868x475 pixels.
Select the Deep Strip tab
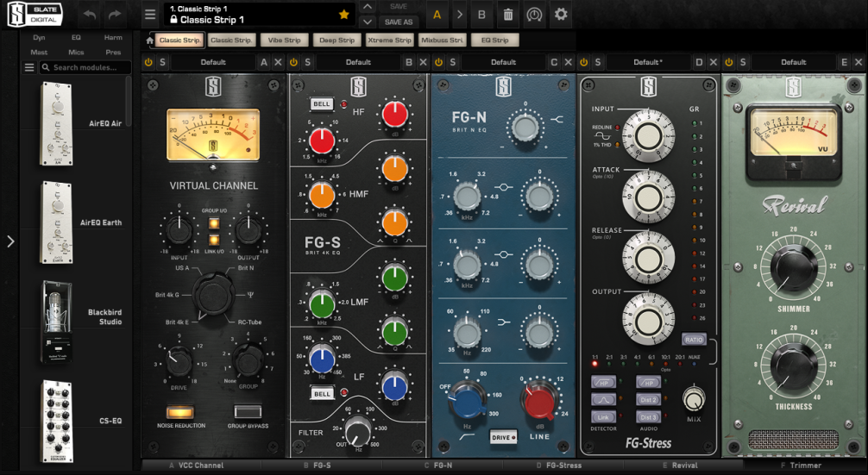[337, 41]
